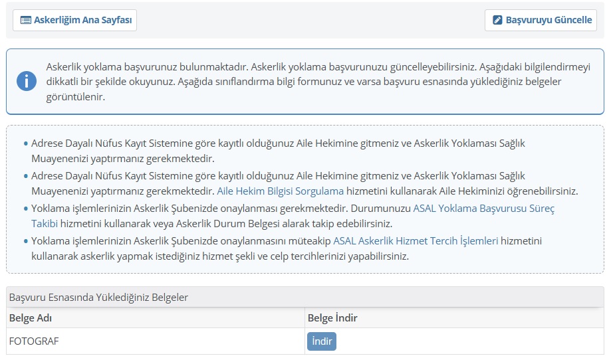Screen dimensions: 609x364
Task: Open Askerliğim Ana Sayfası button
Action: 74,20
